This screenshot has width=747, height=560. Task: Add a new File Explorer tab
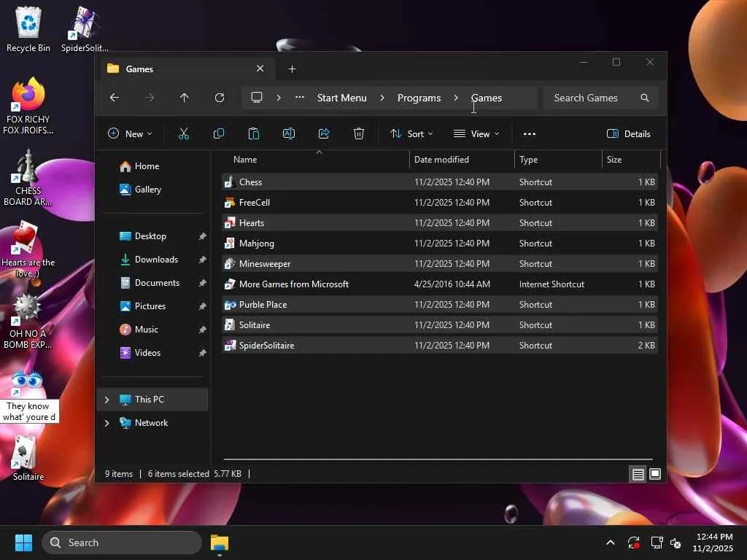[x=292, y=69]
